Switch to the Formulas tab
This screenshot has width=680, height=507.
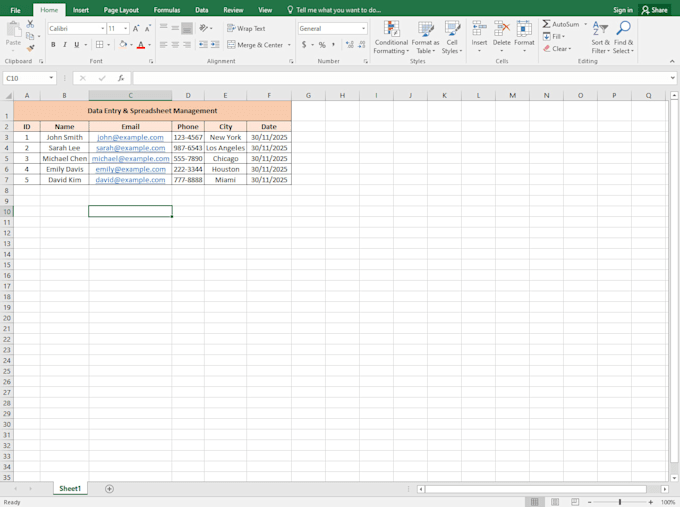pyautogui.click(x=167, y=10)
